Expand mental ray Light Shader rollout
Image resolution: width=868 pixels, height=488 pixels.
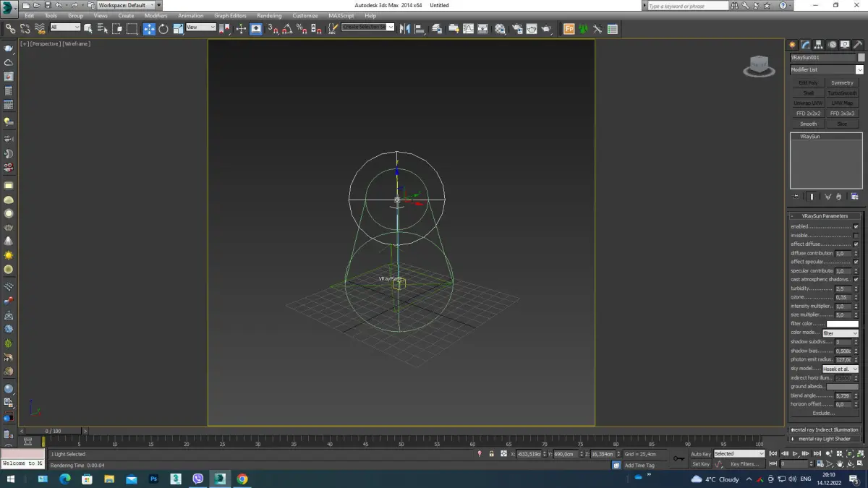pyautogui.click(x=825, y=439)
